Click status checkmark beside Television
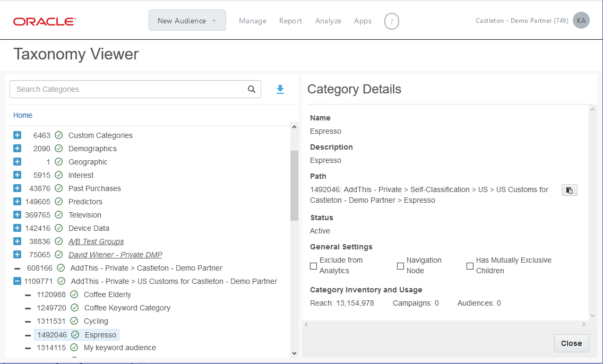The image size is (603, 364). pyautogui.click(x=58, y=215)
